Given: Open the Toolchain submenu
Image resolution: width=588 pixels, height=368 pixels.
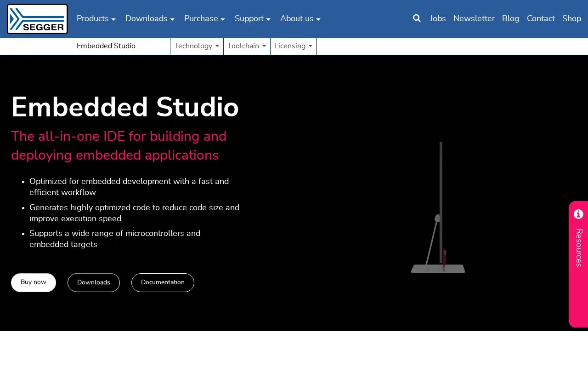Looking at the screenshot, I should (x=247, y=46).
